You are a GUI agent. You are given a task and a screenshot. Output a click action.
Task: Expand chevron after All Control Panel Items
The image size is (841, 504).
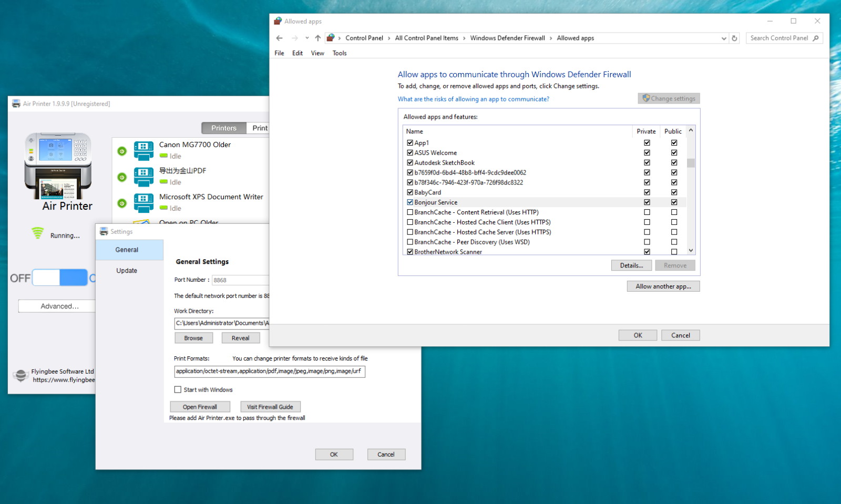pos(464,38)
